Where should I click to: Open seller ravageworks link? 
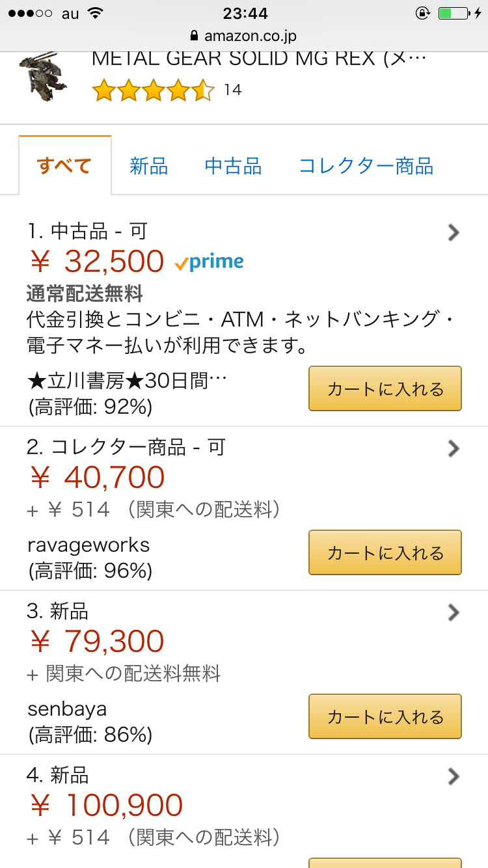coord(88,545)
